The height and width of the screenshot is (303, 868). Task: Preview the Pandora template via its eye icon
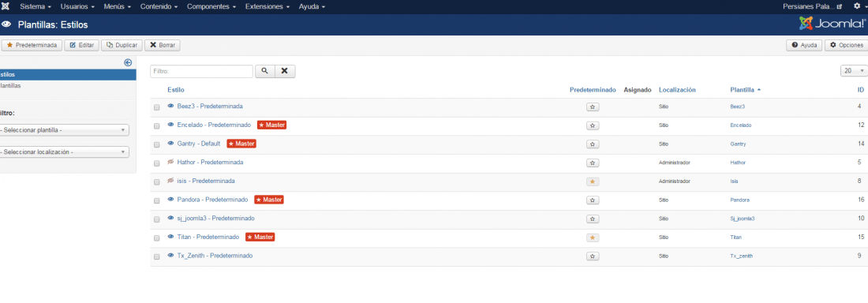click(170, 200)
